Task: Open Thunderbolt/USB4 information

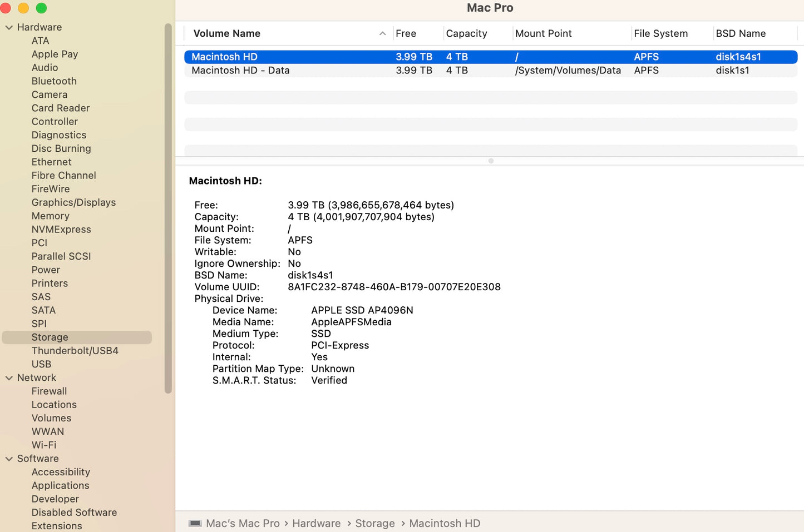Action: tap(75, 350)
